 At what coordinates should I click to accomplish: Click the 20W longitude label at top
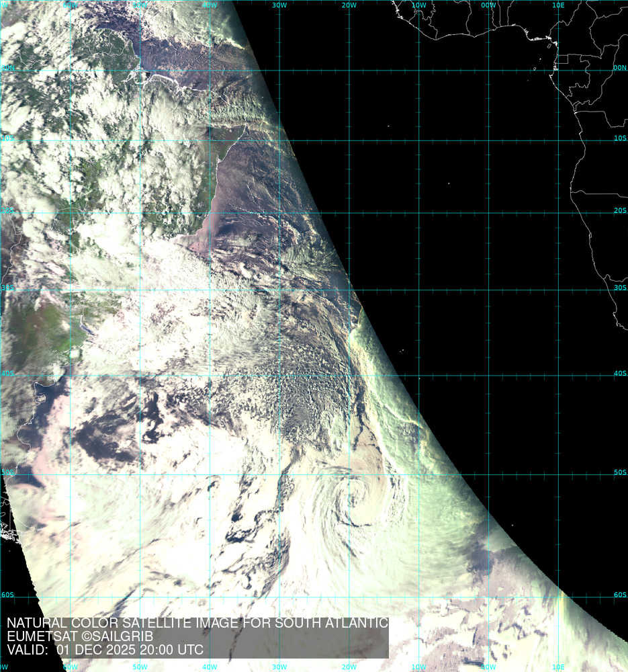[x=349, y=5]
